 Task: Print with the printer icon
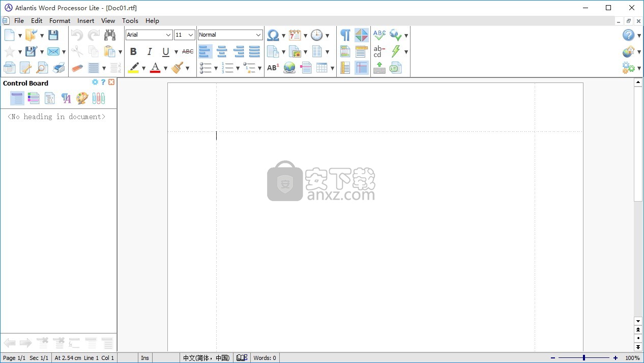(59, 68)
